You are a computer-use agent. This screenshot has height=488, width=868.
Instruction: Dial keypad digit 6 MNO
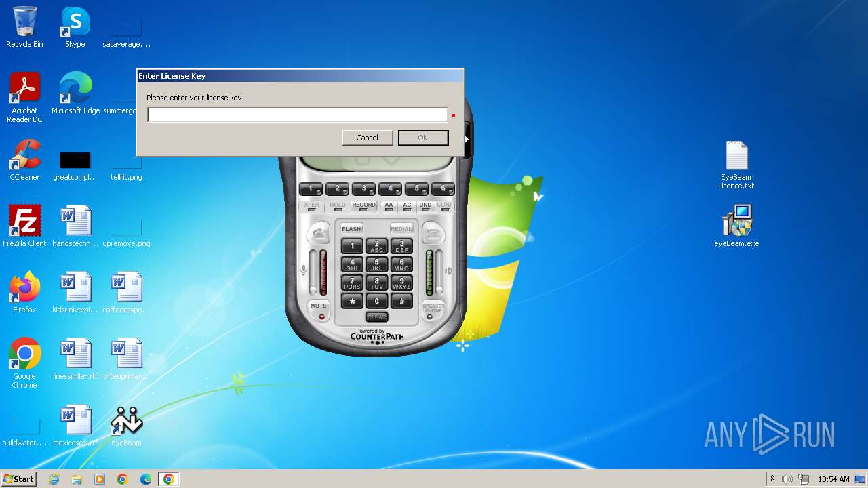tap(401, 264)
